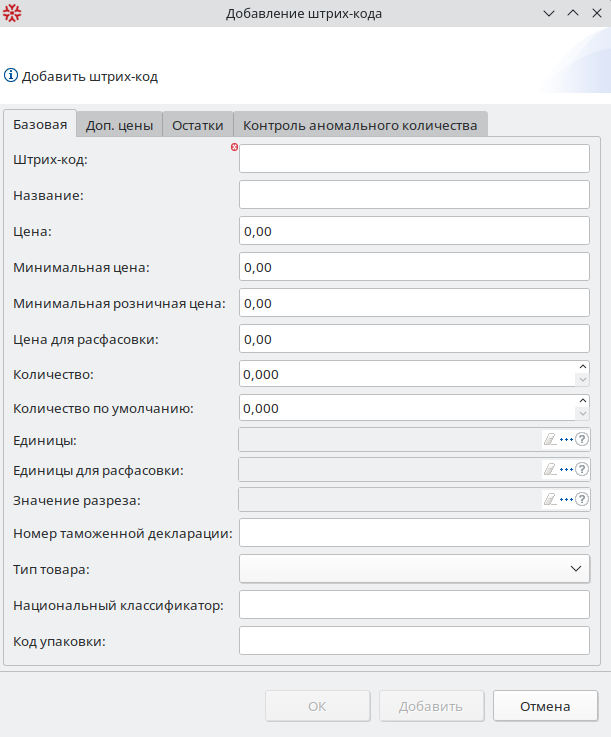Focus the Название text field
Image resolution: width=611 pixels, height=737 pixels.
(x=414, y=195)
